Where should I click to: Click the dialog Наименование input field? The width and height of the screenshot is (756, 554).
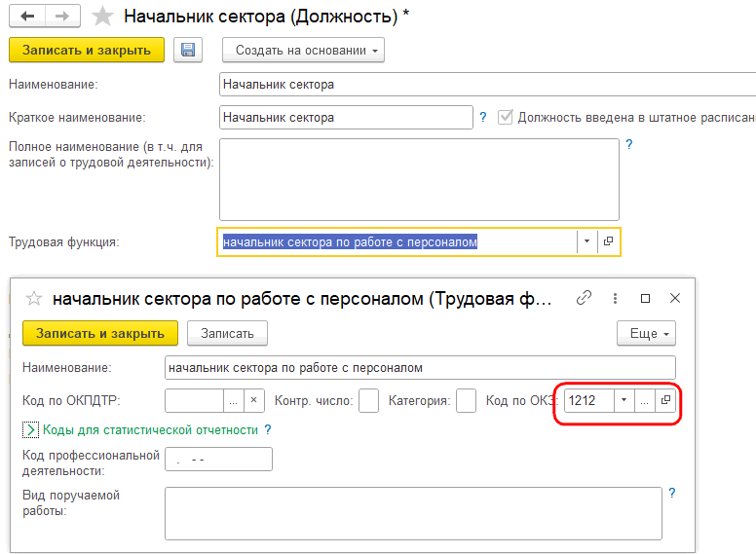pos(420,368)
